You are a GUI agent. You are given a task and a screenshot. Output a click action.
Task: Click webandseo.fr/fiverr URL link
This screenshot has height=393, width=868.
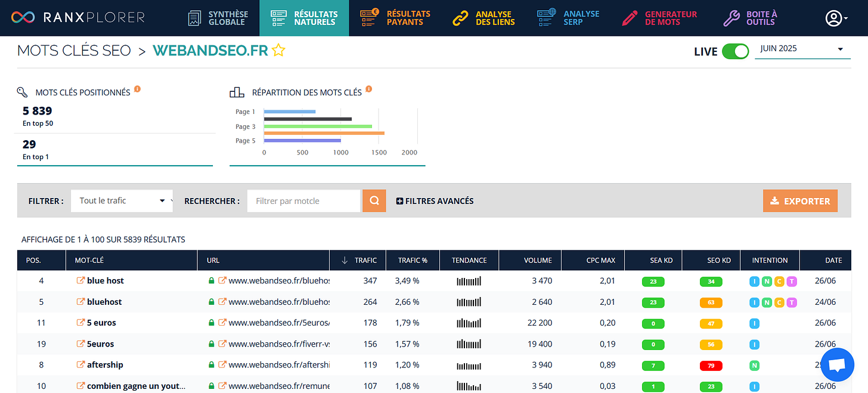[279, 344]
